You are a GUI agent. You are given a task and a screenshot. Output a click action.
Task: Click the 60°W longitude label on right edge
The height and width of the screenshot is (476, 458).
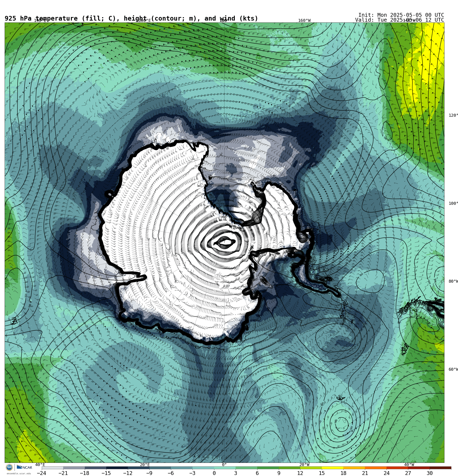(453, 369)
